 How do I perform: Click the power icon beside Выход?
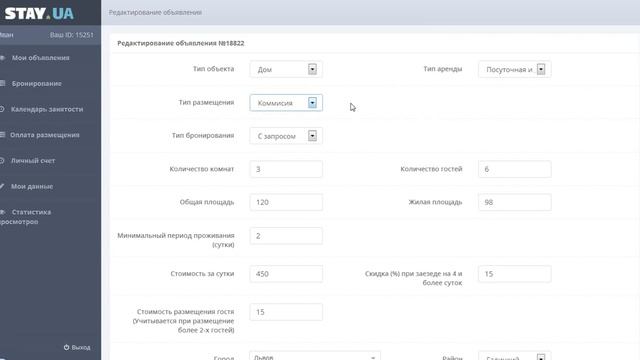67,347
